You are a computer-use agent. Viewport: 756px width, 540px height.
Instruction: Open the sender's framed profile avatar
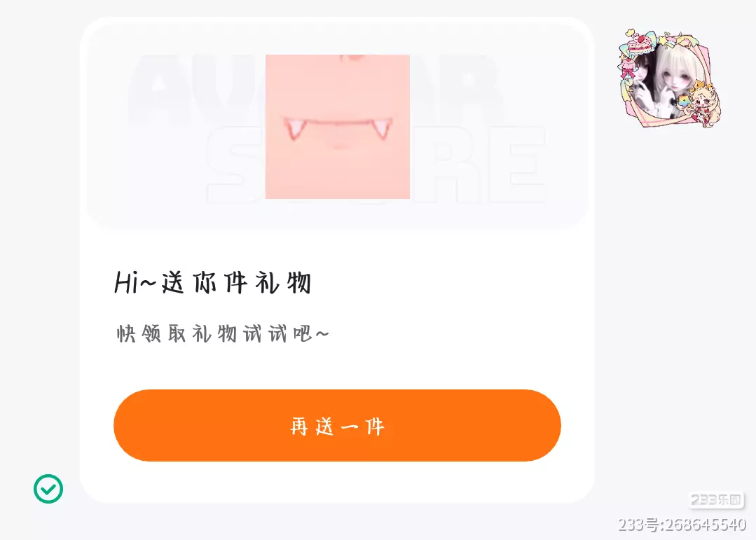(670, 78)
